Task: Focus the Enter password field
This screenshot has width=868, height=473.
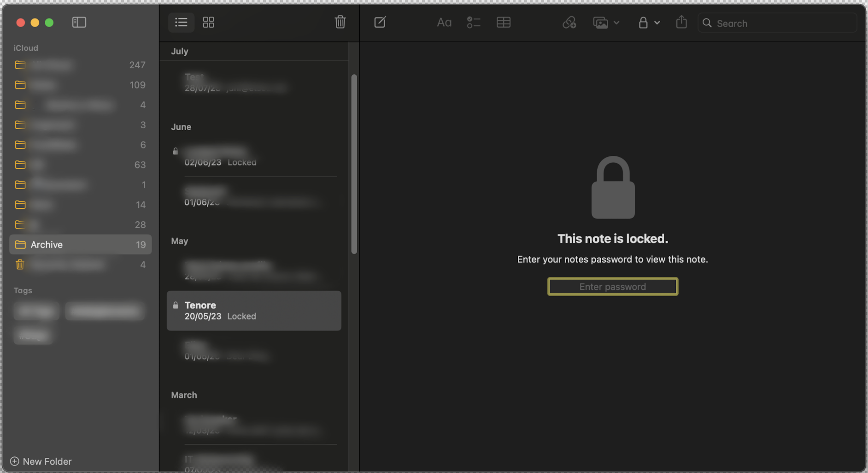Action: point(612,286)
